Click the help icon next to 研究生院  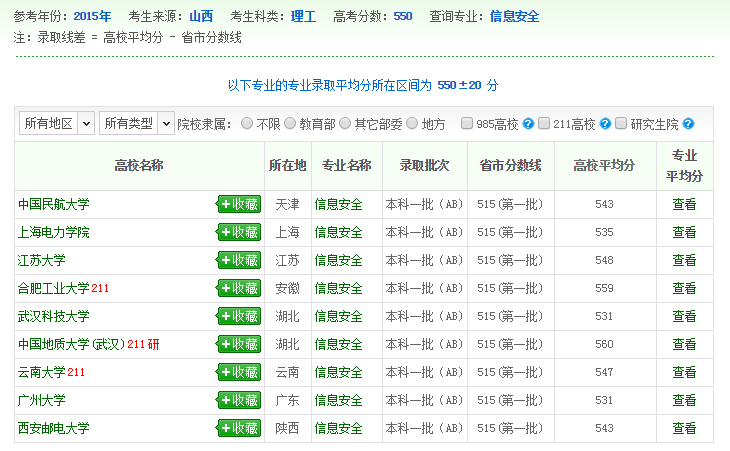coord(688,124)
